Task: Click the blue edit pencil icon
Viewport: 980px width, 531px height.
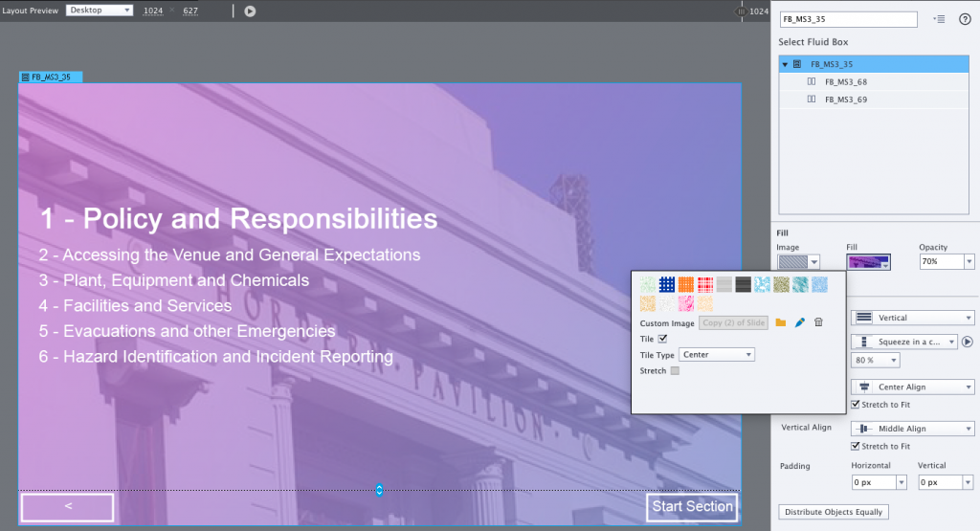Action: coord(800,322)
